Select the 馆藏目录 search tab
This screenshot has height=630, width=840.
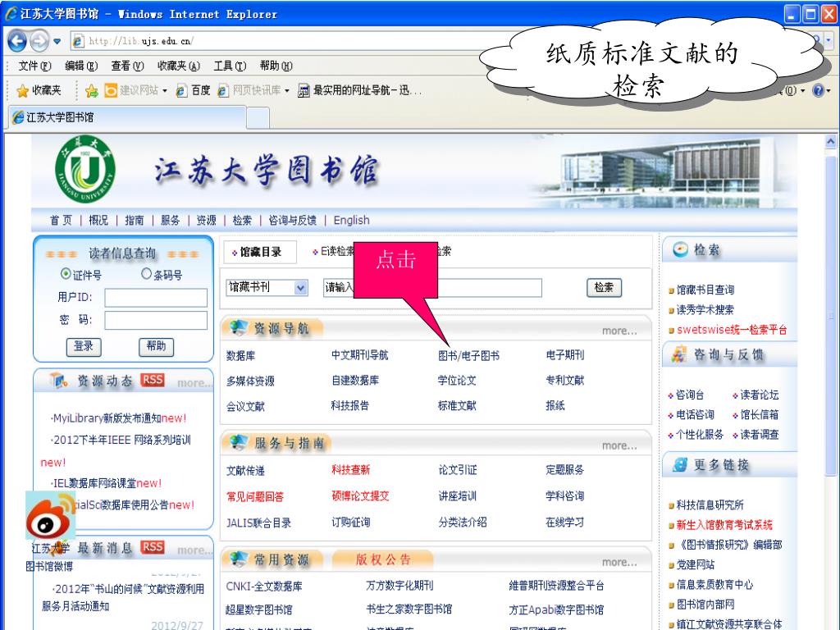260,252
